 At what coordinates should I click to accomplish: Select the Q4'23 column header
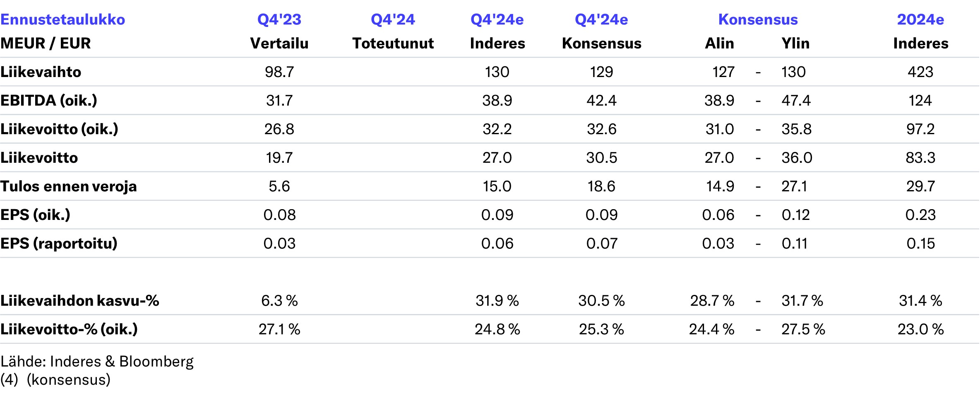tap(279, 19)
